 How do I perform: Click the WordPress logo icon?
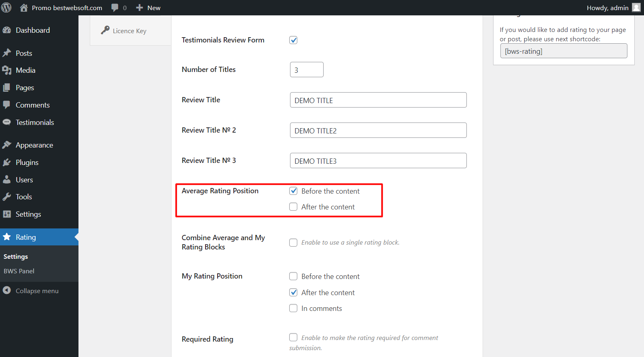[x=6, y=8]
